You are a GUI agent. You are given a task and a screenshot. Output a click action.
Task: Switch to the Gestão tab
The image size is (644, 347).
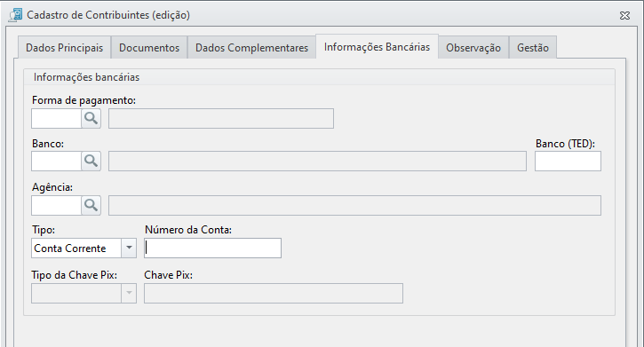pos(533,48)
